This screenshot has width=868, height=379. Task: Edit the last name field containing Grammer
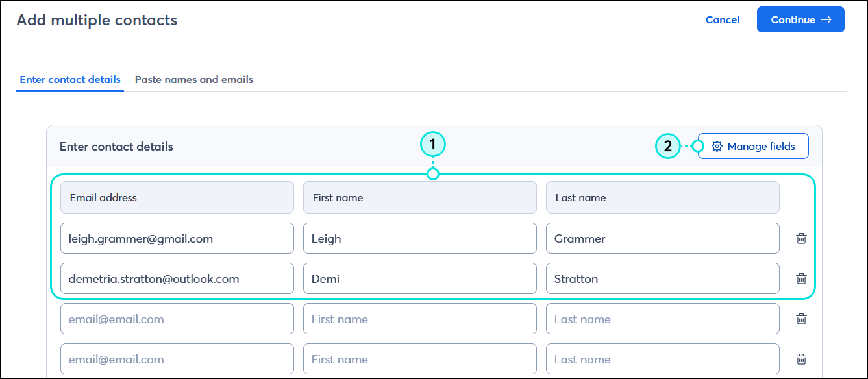click(x=663, y=239)
